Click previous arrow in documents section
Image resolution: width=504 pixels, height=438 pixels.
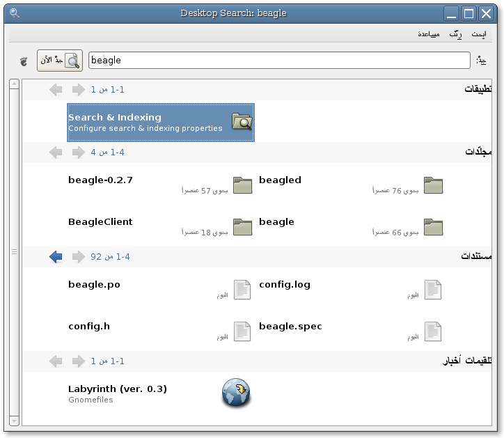tap(79, 257)
